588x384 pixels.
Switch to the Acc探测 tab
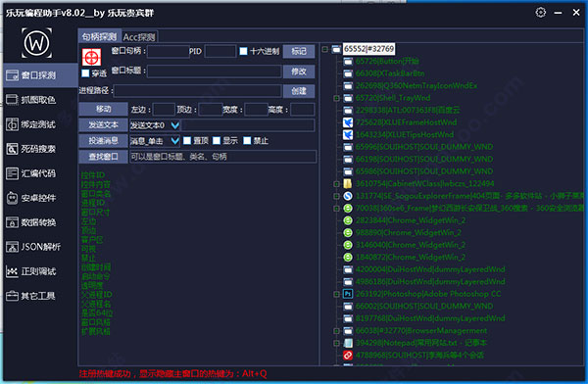pyautogui.click(x=139, y=37)
